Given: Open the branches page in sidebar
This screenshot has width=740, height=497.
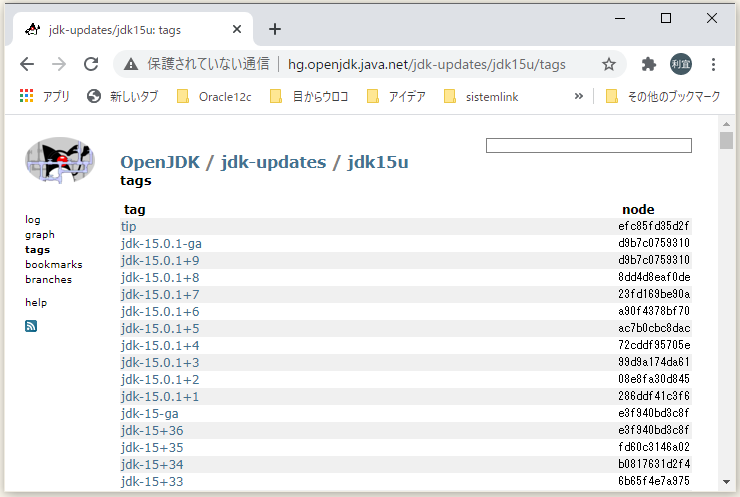Looking at the screenshot, I should coord(49,279).
